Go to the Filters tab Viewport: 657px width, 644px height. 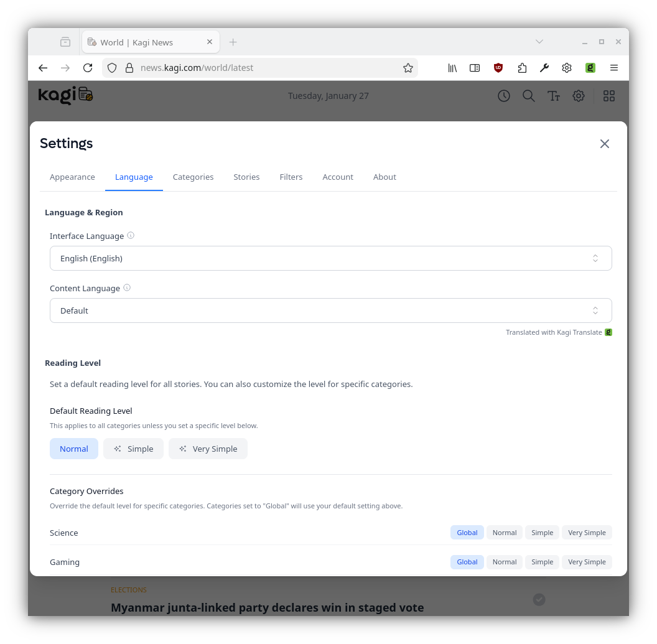pyautogui.click(x=291, y=177)
